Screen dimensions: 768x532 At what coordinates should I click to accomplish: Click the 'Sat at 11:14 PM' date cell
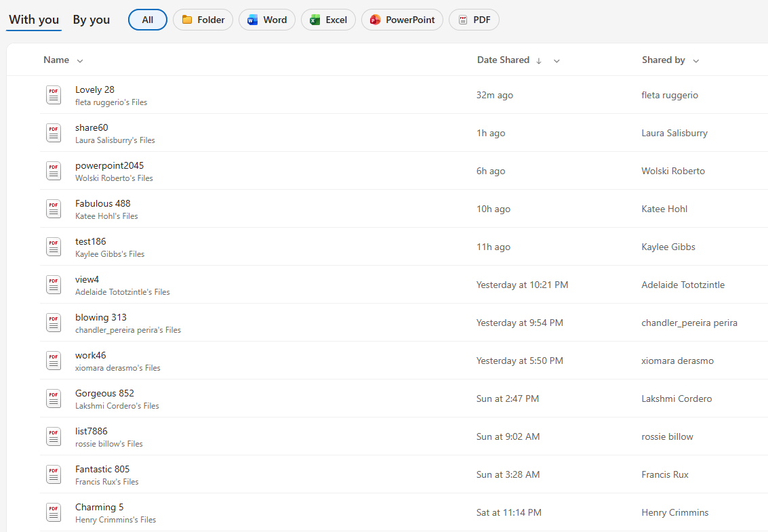pyautogui.click(x=509, y=512)
